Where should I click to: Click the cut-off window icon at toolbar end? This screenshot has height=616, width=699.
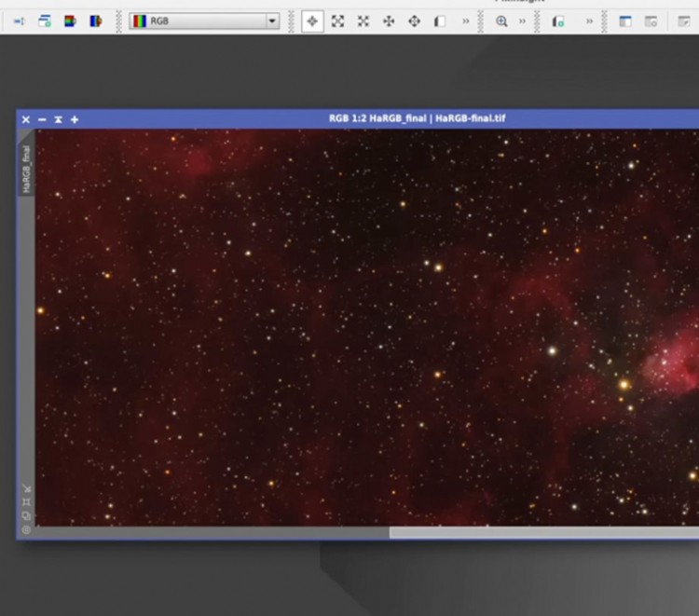(x=684, y=21)
